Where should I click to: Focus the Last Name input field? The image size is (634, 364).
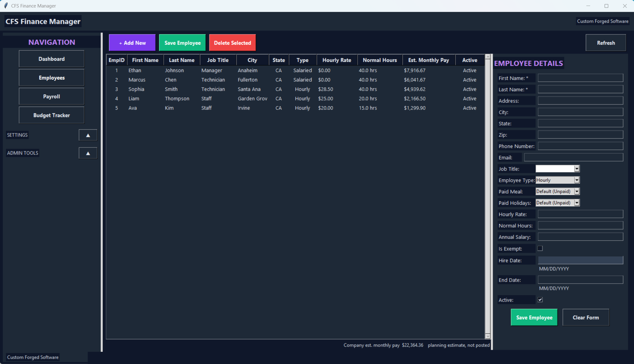click(580, 89)
